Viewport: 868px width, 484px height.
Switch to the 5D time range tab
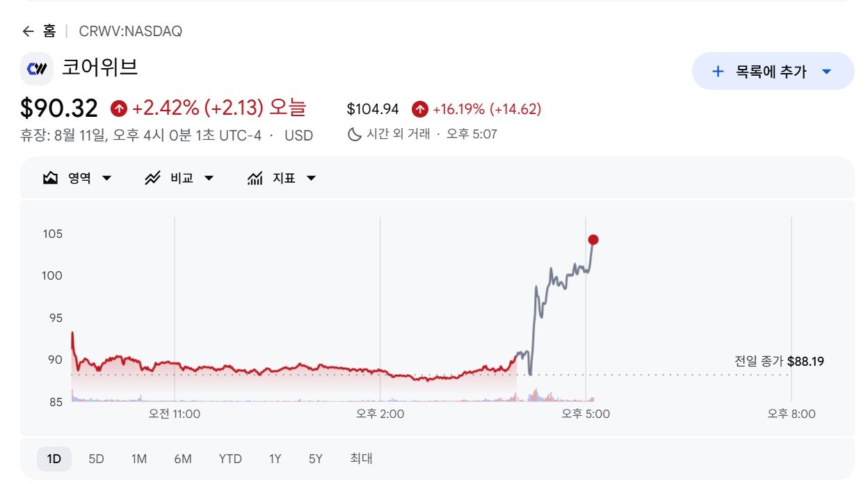click(96, 459)
